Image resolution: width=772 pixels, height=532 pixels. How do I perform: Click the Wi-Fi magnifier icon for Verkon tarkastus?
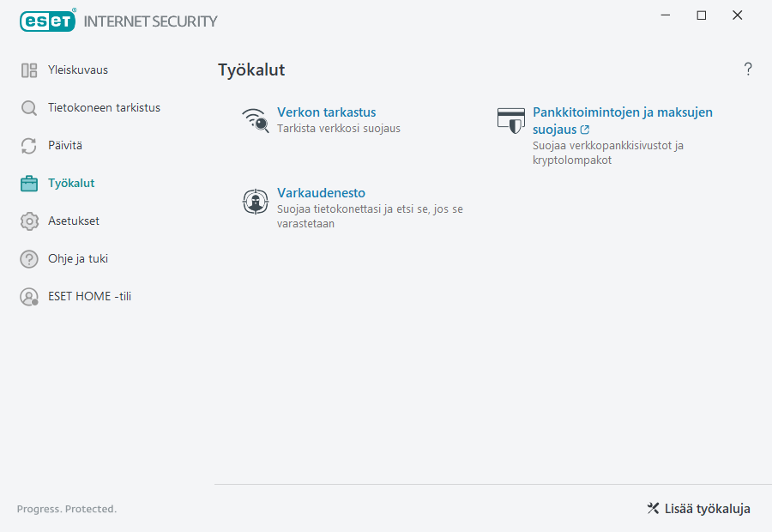point(256,121)
